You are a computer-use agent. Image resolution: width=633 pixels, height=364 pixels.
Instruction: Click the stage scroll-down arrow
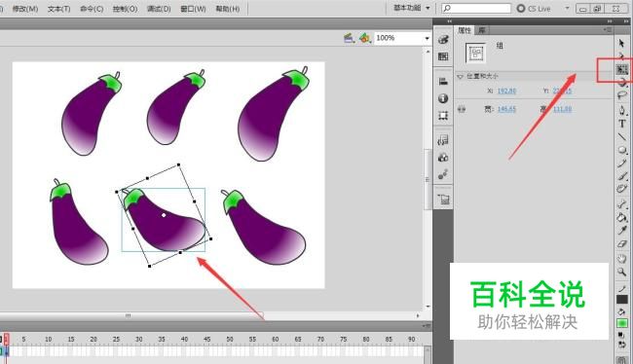428,307
